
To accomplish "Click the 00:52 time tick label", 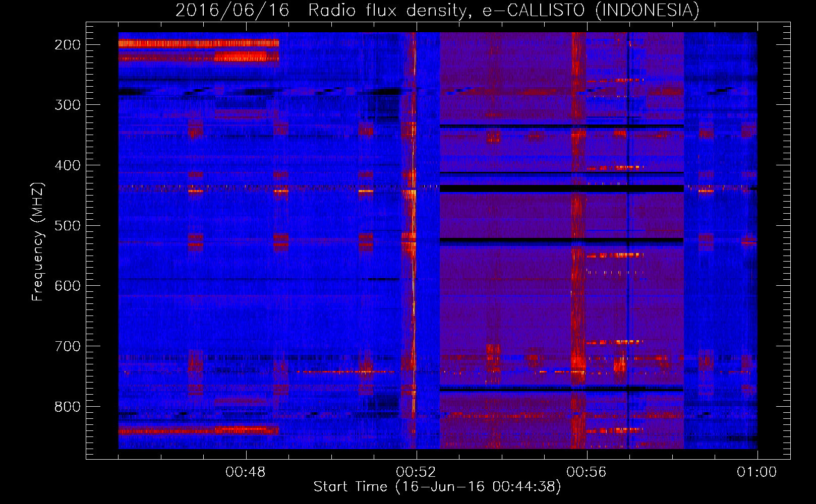I will coord(416,472).
